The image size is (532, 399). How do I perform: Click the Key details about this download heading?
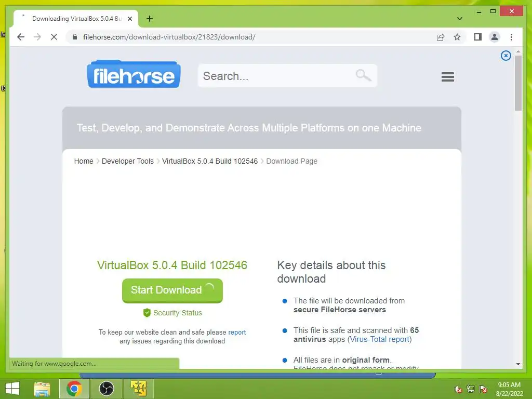(x=331, y=272)
